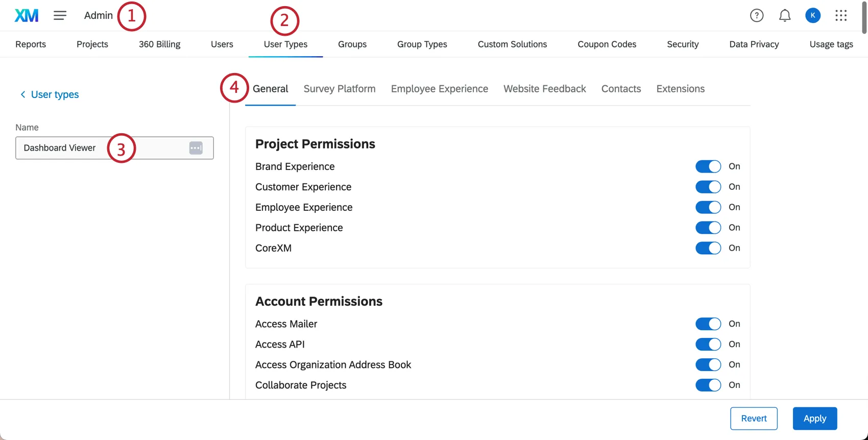868x440 pixels.
Task: Turn off Access API toggle
Action: tap(708, 345)
